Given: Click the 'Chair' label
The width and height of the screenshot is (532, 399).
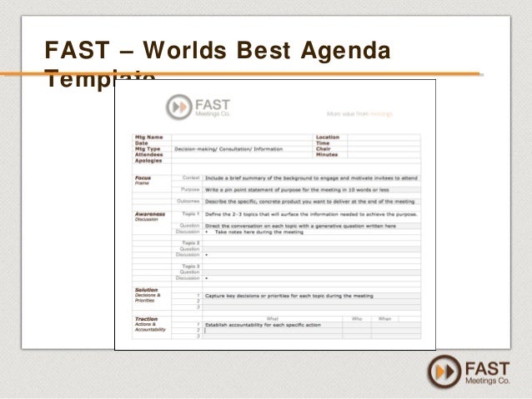Looking at the screenshot, I should 323,149.
